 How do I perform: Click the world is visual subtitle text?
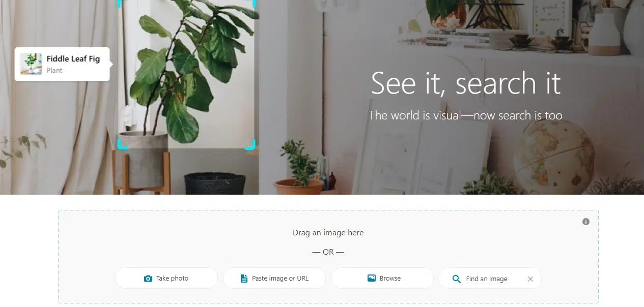(x=465, y=115)
